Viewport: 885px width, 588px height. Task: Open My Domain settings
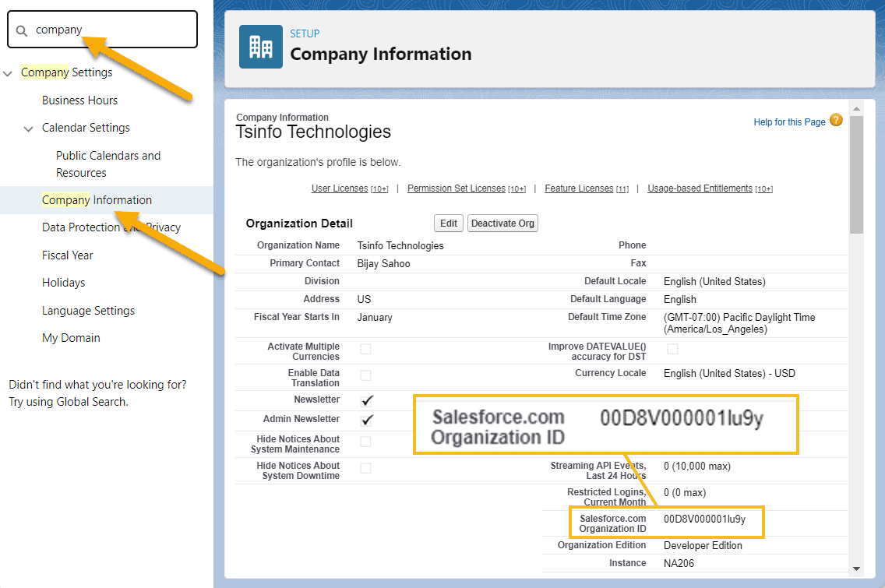[x=70, y=337]
